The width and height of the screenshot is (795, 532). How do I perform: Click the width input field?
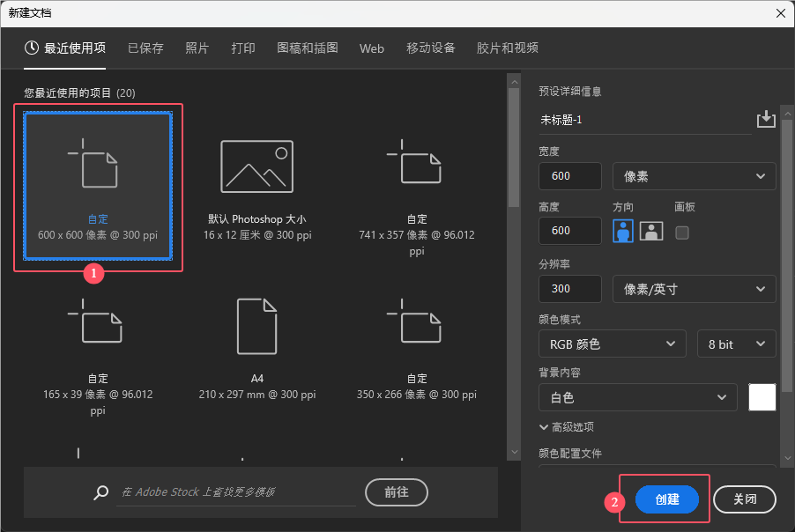click(570, 176)
